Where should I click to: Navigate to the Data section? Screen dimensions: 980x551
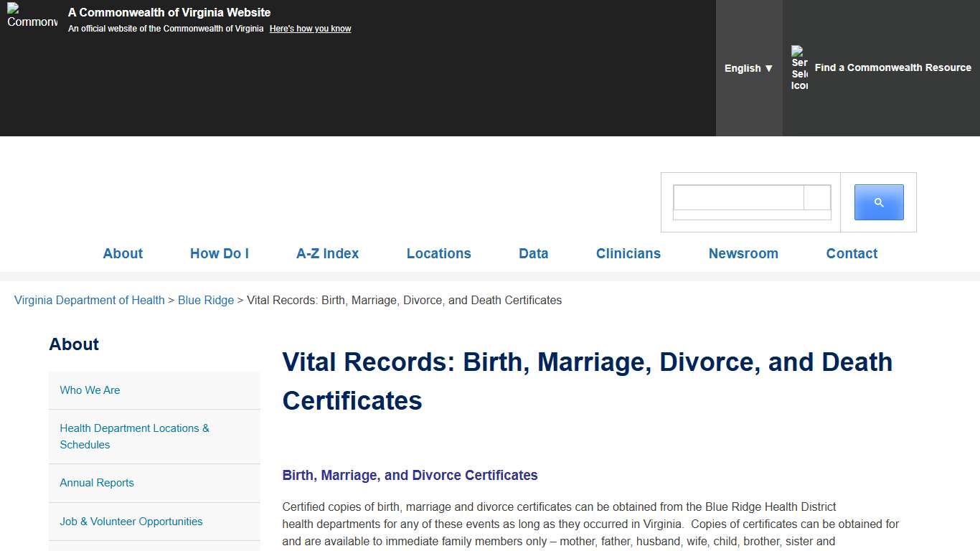[533, 253]
